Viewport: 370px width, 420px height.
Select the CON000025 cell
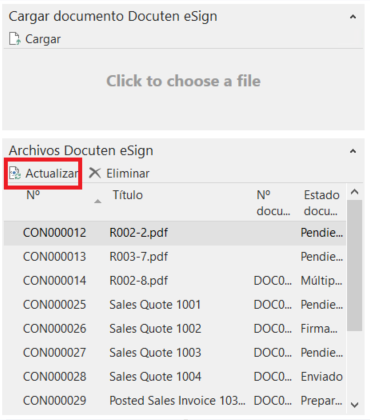54,305
